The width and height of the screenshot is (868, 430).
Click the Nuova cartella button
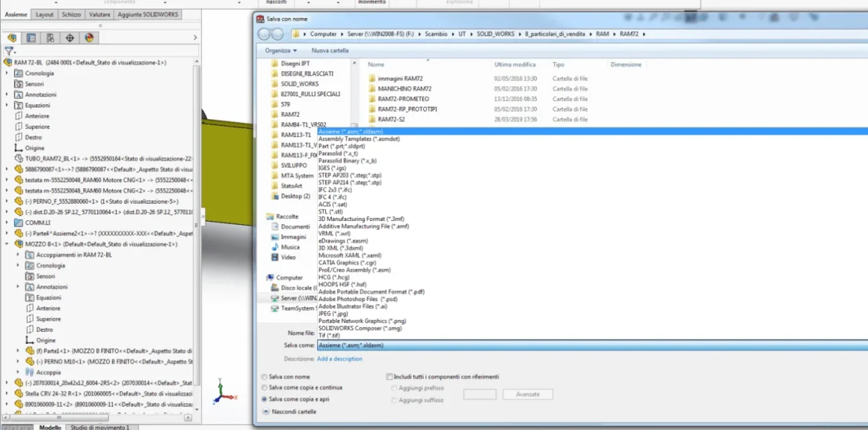[330, 50]
